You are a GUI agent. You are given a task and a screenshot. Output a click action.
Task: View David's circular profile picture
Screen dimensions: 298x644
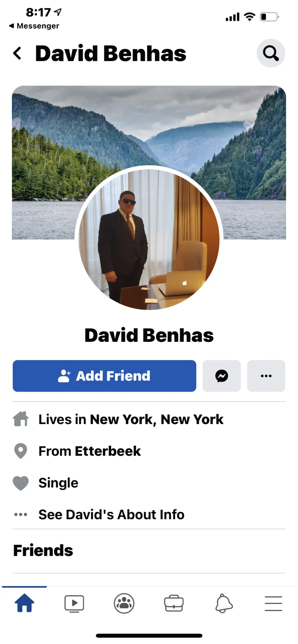click(x=149, y=240)
